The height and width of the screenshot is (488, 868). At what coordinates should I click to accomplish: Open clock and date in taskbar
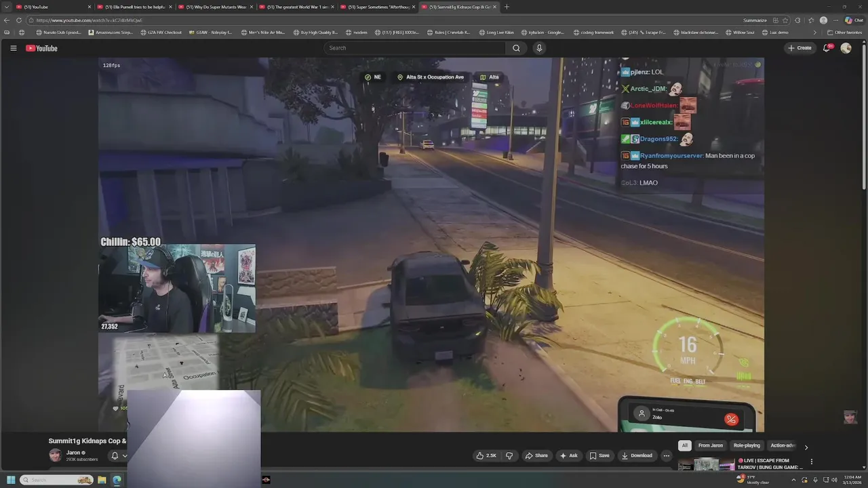[852, 480]
